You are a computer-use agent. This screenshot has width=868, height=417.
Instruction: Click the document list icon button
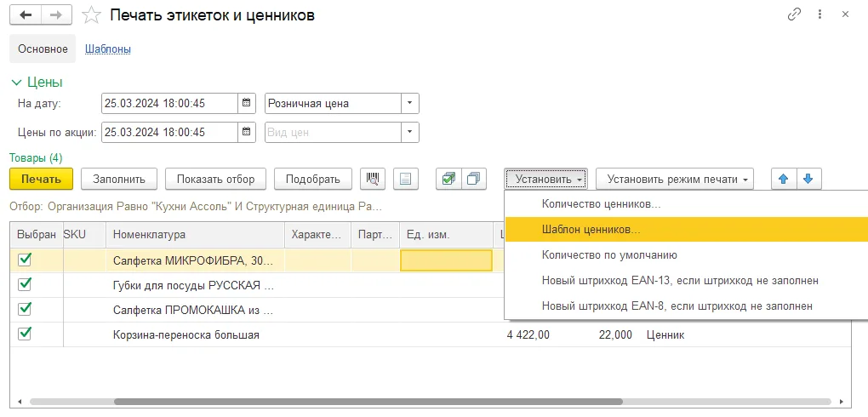coord(406,179)
